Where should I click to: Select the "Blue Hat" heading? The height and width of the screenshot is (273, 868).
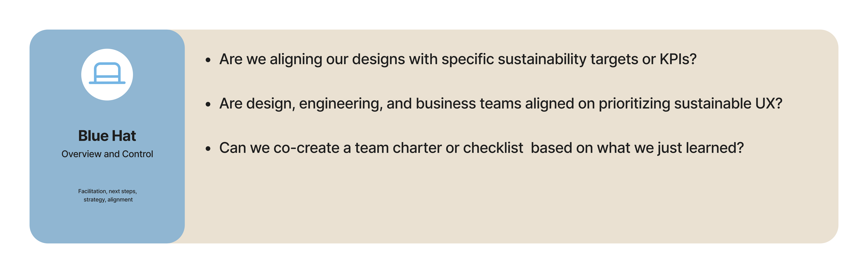[x=107, y=136]
